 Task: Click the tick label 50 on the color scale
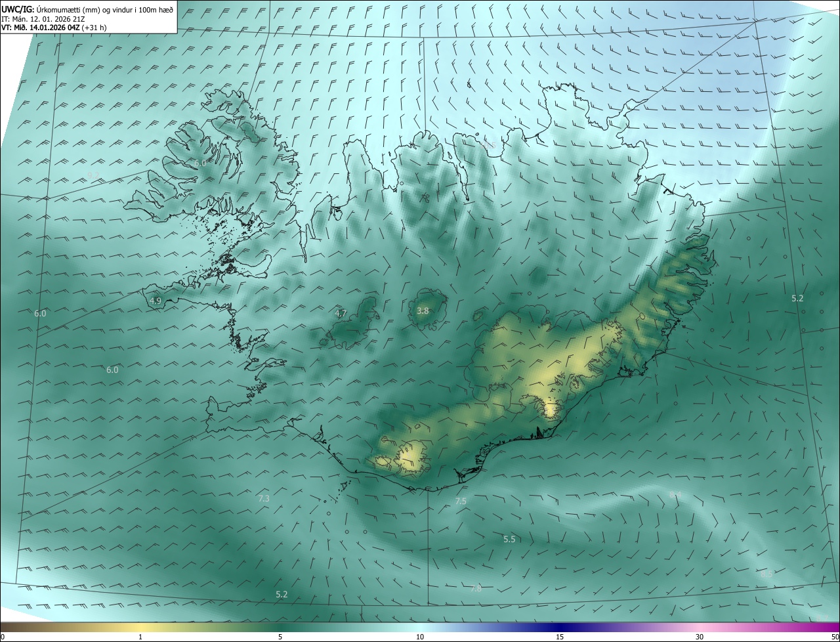click(x=835, y=637)
